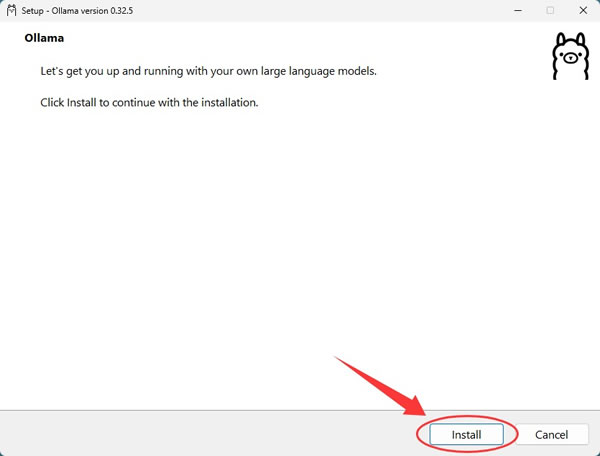Click the 'Click Install to continue' line
The width and height of the screenshot is (600, 456).
tap(149, 103)
